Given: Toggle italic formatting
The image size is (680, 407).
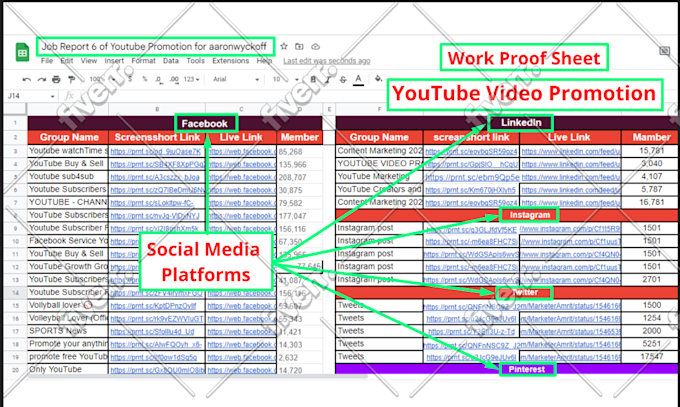Looking at the screenshot, I should 328,79.
